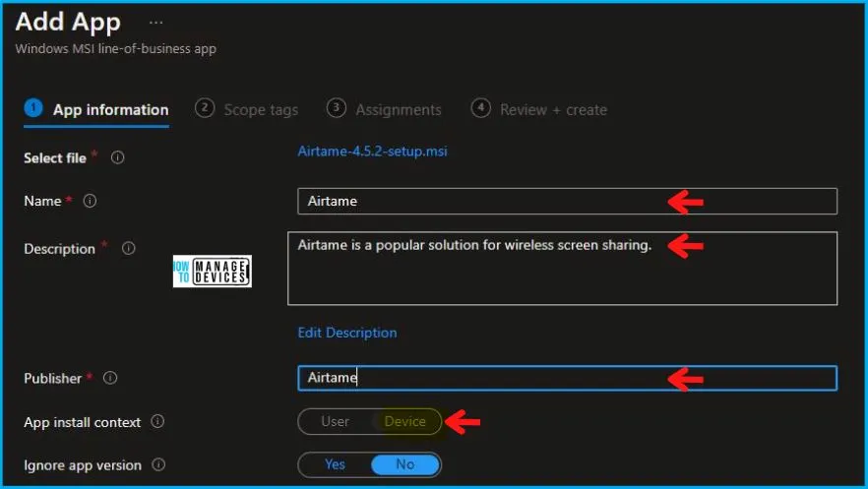Screen dimensions: 868x489
Task: Open the Airtame-4.5.2-setup.msi file link
Action: pos(373,151)
